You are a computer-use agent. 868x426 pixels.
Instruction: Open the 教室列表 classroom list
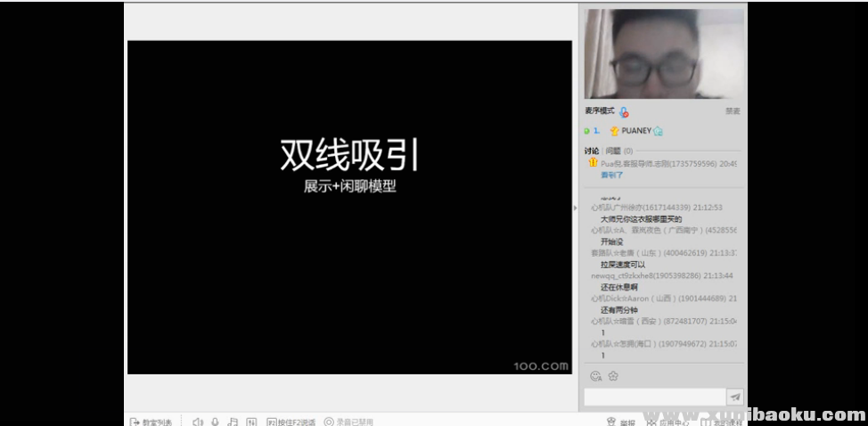pos(151,422)
